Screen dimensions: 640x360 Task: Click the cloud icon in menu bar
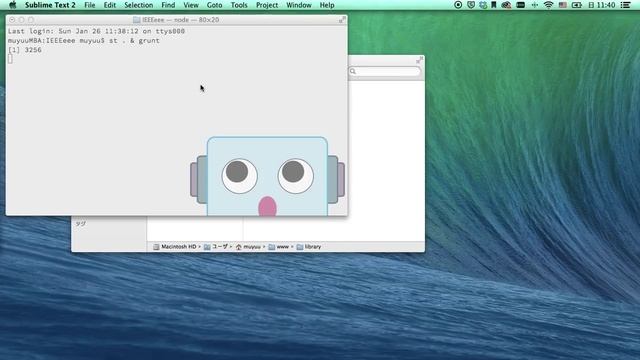click(506, 5)
